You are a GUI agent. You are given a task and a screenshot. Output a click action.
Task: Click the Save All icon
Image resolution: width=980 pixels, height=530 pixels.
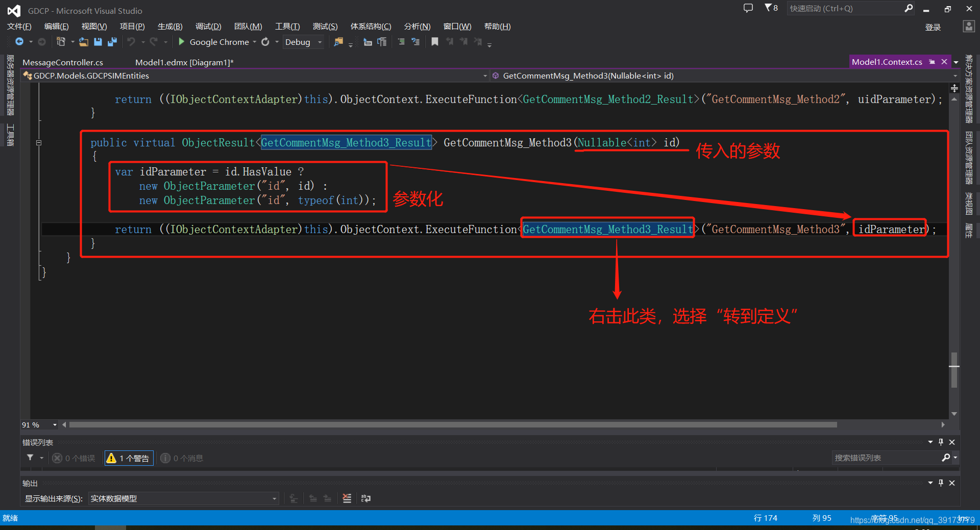tap(112, 42)
